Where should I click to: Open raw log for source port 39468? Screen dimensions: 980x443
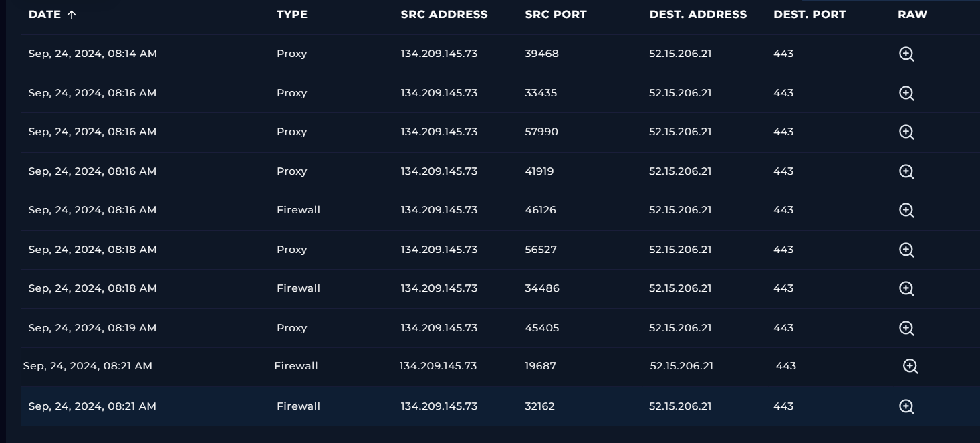tap(906, 54)
